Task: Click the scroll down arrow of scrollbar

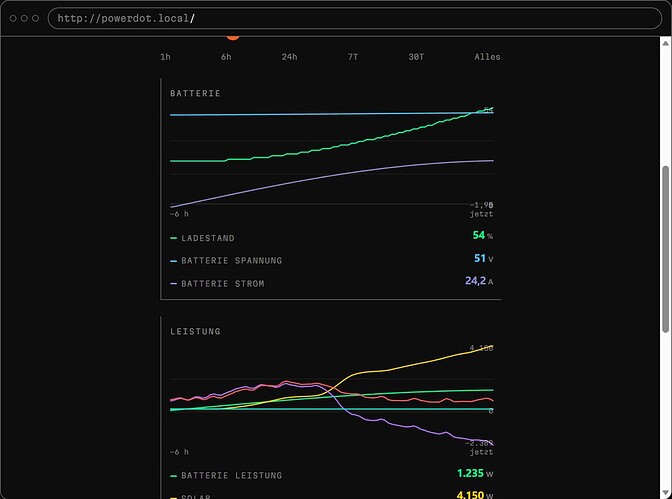Action: [665, 493]
